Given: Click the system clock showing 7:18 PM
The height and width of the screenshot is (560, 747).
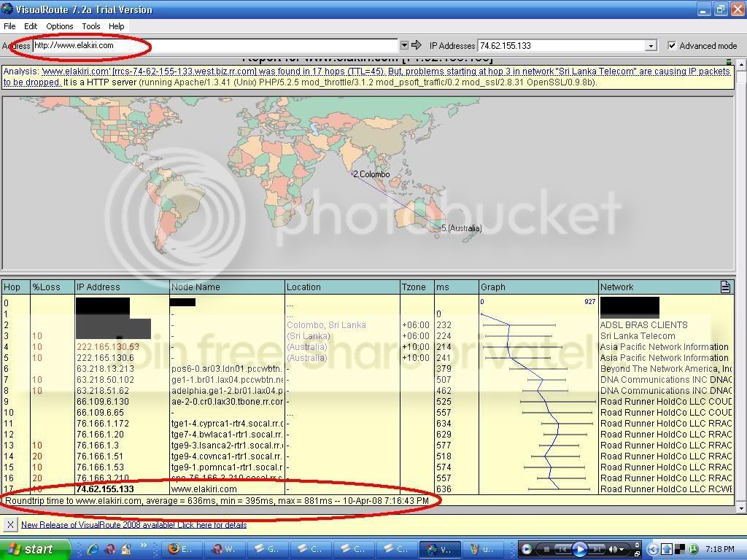Looking at the screenshot, I should pyautogui.click(x=720, y=549).
